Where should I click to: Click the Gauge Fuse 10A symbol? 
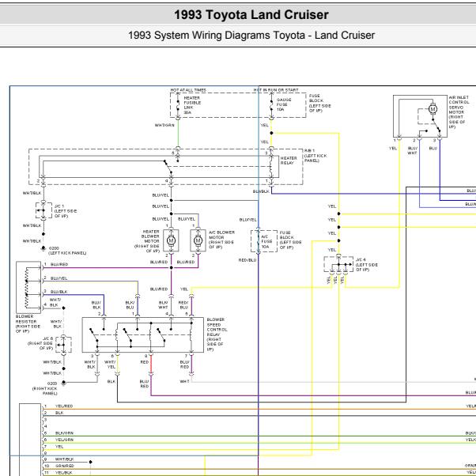[271, 105]
